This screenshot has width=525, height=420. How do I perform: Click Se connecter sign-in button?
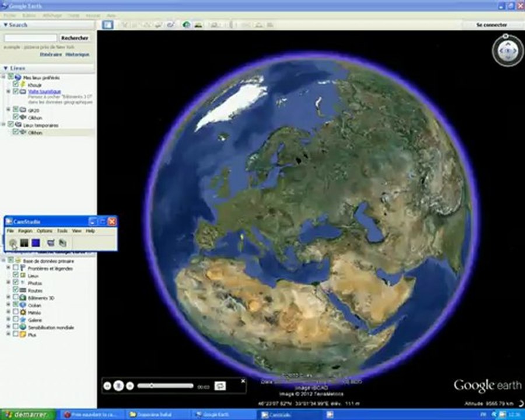(x=492, y=24)
